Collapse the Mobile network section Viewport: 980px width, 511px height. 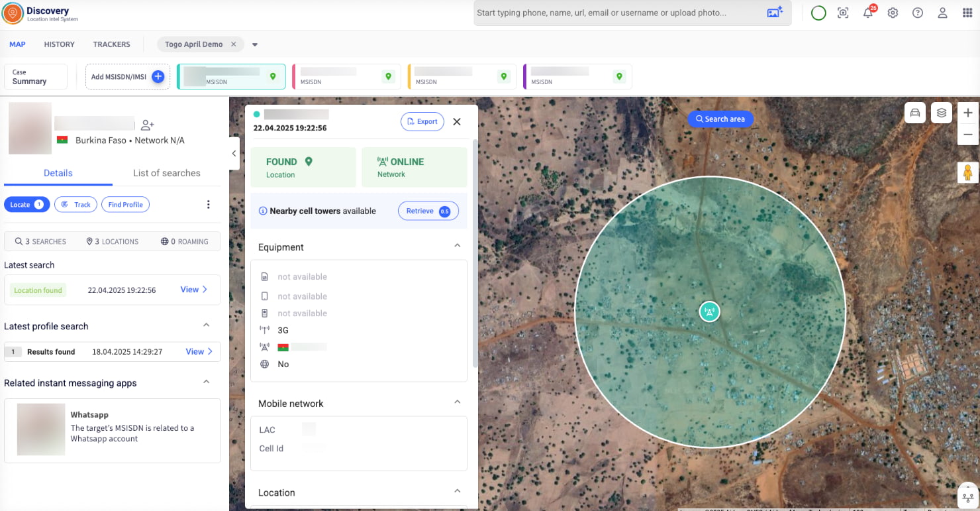457,402
